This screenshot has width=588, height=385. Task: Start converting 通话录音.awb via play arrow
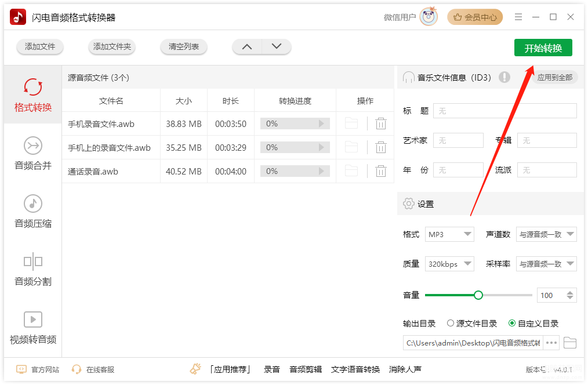pos(321,171)
